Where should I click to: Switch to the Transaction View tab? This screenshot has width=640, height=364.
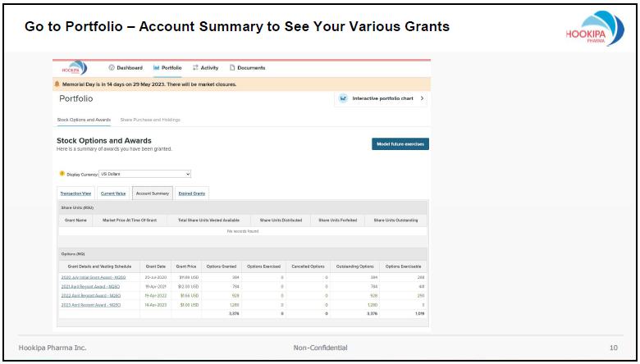[75, 193]
